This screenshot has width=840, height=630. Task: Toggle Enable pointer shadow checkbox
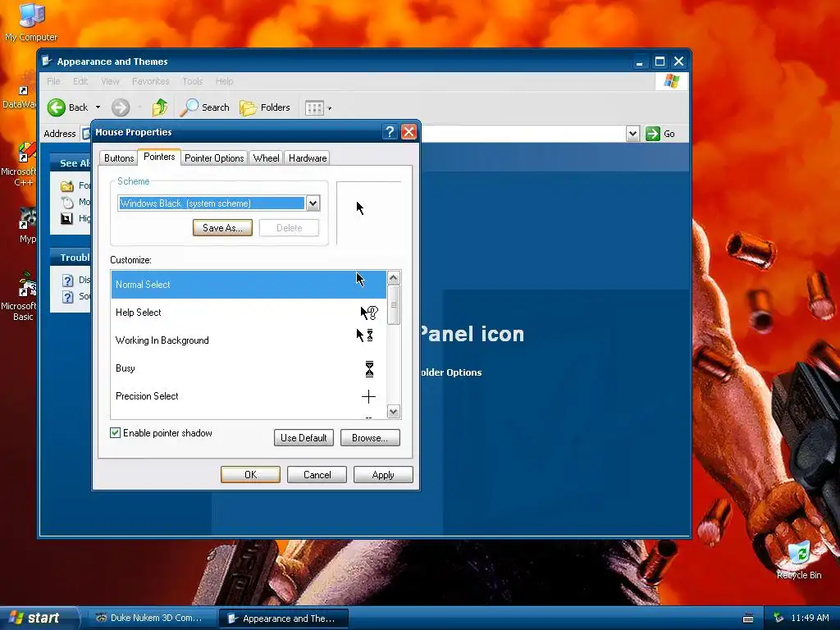(x=115, y=433)
